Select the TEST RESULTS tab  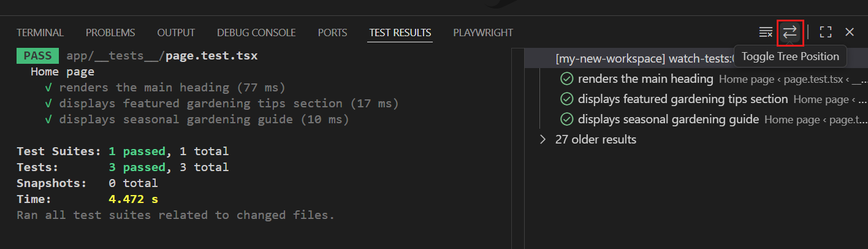coord(400,33)
